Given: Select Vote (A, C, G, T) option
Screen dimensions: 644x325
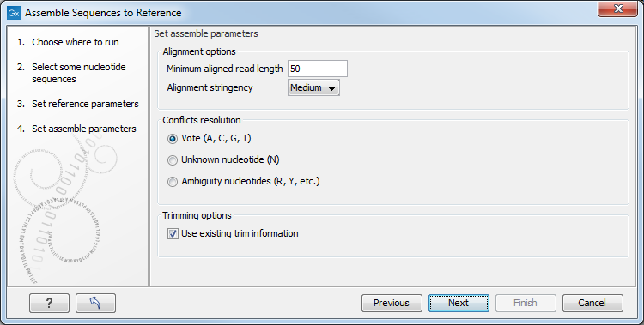Looking at the screenshot, I should click(173, 139).
